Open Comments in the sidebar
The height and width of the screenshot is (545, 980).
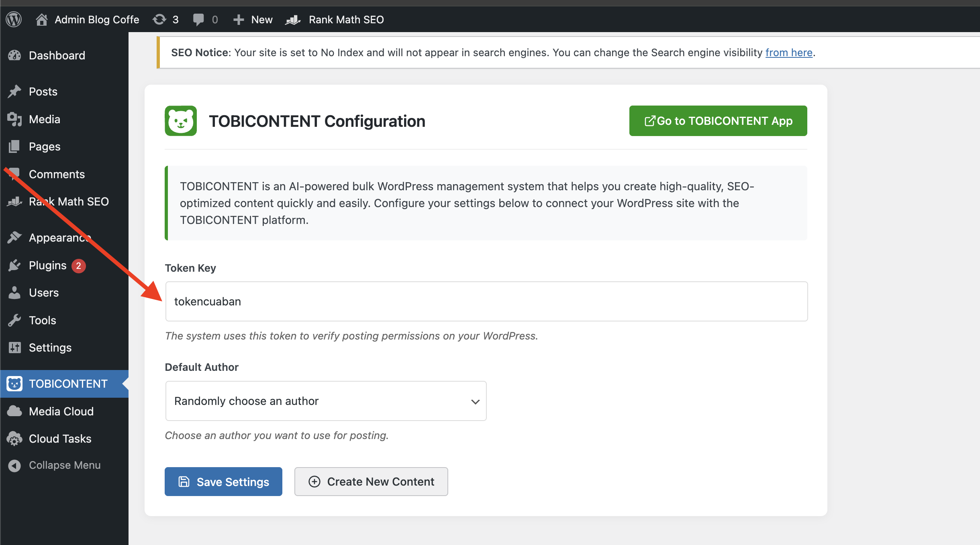point(64,174)
